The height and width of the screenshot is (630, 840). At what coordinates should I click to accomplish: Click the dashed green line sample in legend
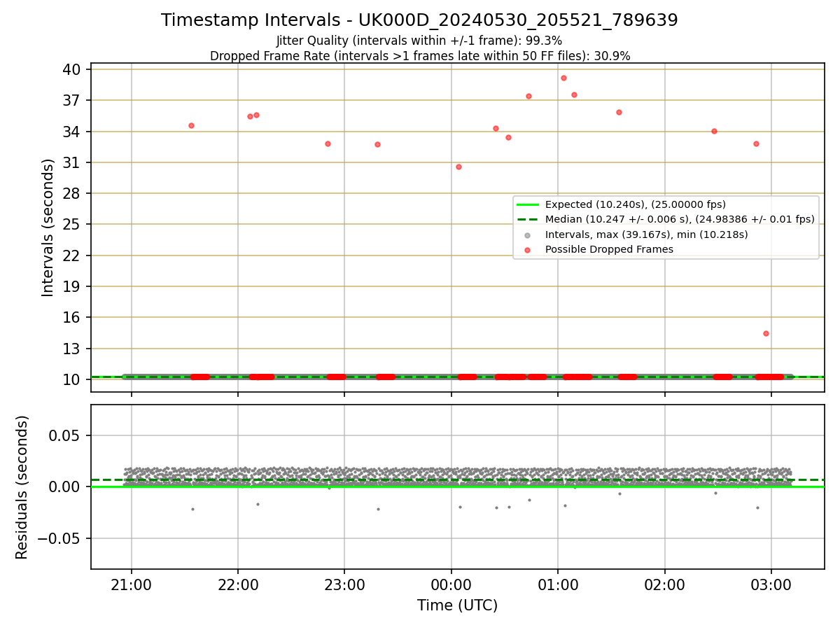pyautogui.click(x=528, y=220)
